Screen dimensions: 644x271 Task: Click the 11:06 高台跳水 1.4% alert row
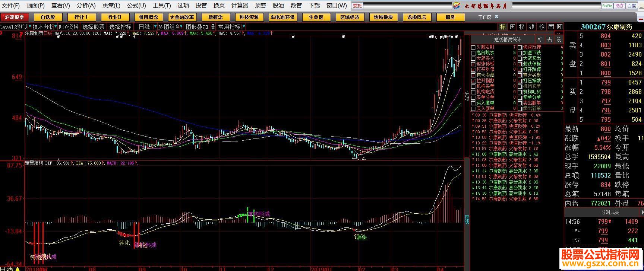pyautogui.click(x=505, y=154)
